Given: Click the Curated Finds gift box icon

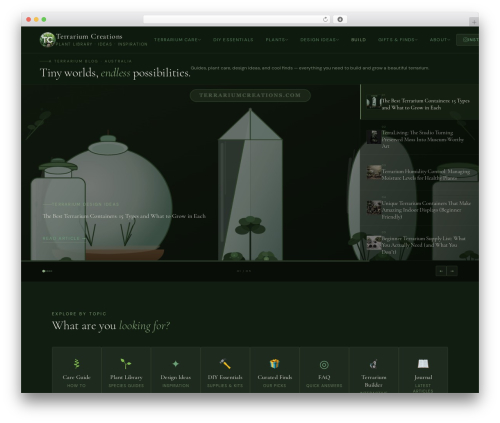Looking at the screenshot, I should pos(274,364).
